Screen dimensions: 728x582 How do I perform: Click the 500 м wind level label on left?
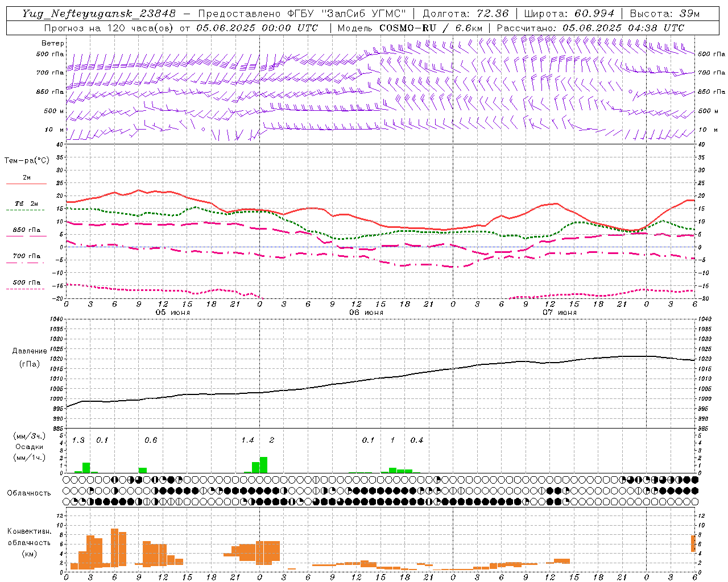pyautogui.click(x=55, y=111)
